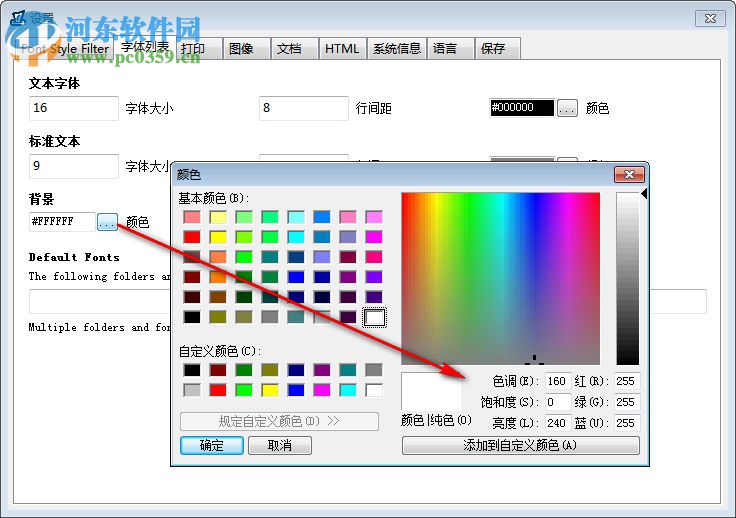Select the white basic color swatch

tap(374, 317)
